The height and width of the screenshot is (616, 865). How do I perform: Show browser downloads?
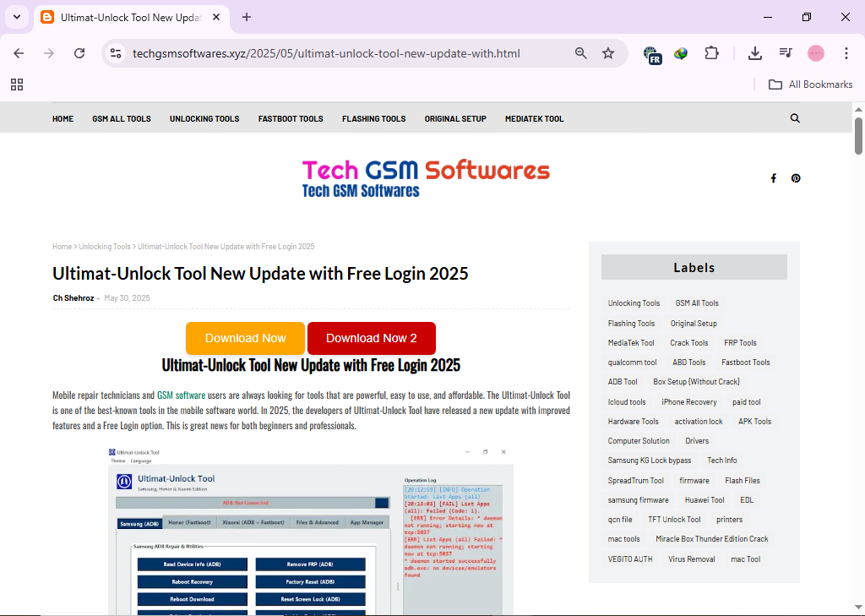[754, 53]
